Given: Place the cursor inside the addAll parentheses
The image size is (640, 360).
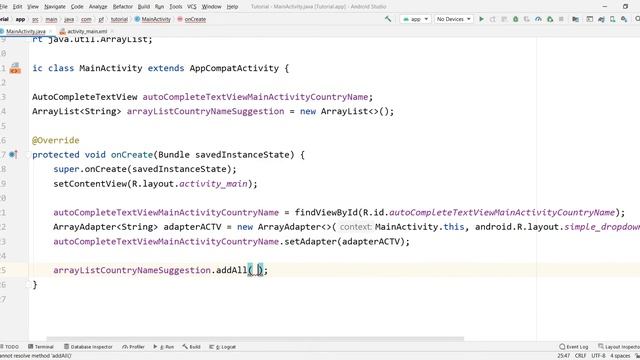Looking at the screenshot, I should coord(256,270).
